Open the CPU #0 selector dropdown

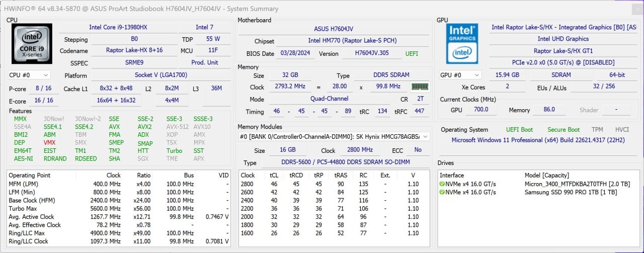[x=29, y=75]
